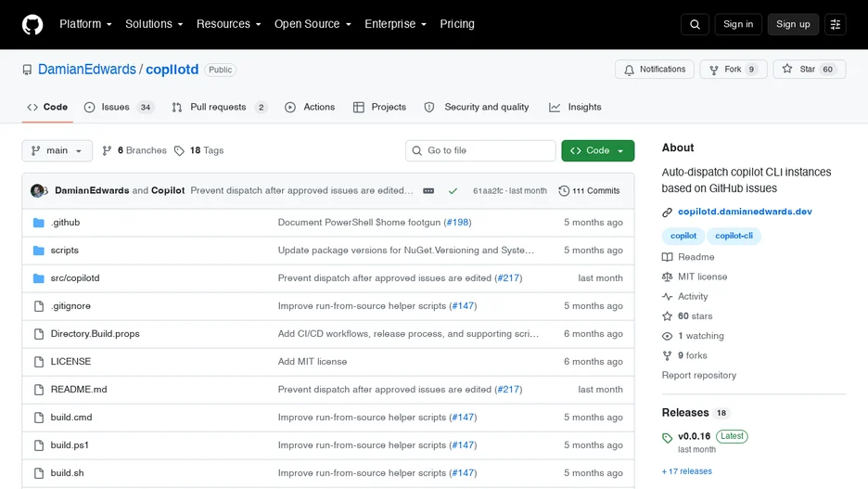Click the Fork icon in header
Viewport: 868px width, 489px height.
tap(714, 70)
